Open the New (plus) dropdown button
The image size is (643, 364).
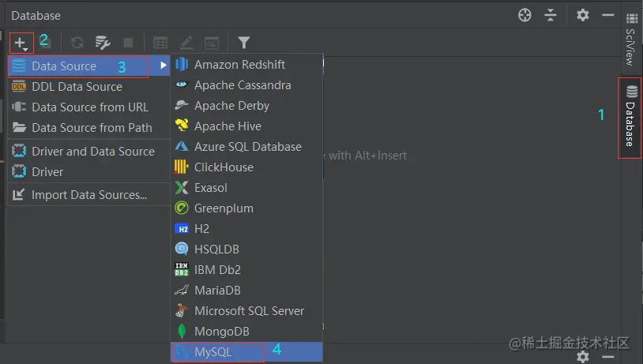(21, 43)
